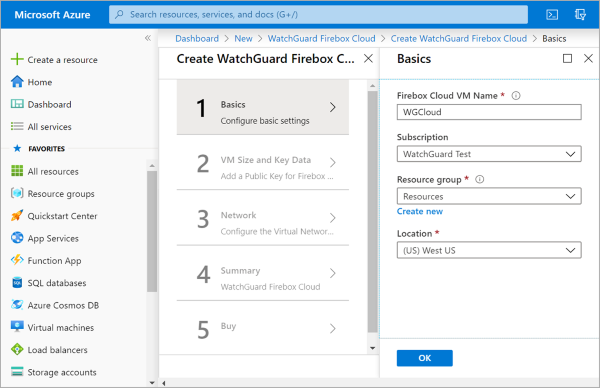600x388 pixels.
Task: Collapse the sidebar with double chevron
Action: pos(148,38)
